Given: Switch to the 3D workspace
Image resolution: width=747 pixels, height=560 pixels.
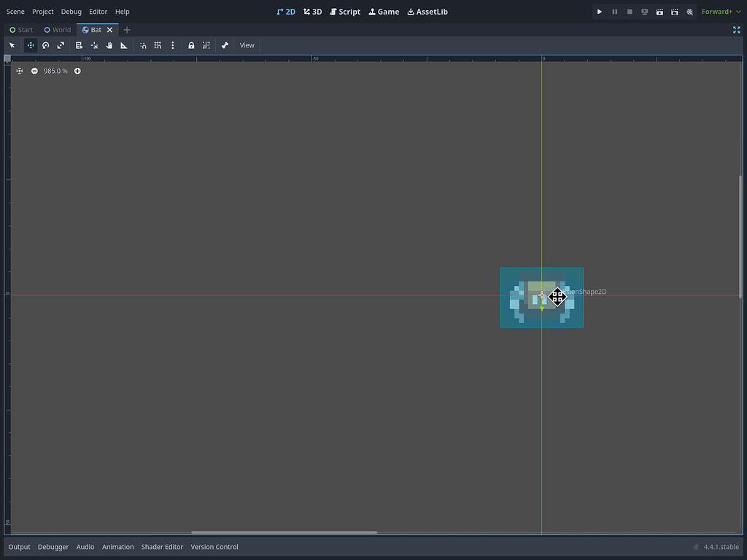Looking at the screenshot, I should click(x=312, y=12).
